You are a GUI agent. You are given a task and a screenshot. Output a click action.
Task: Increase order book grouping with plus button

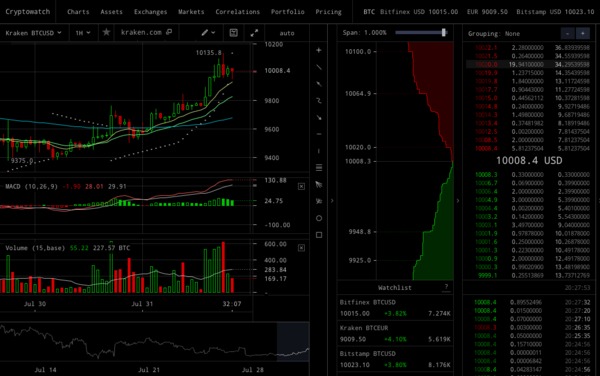(x=583, y=34)
